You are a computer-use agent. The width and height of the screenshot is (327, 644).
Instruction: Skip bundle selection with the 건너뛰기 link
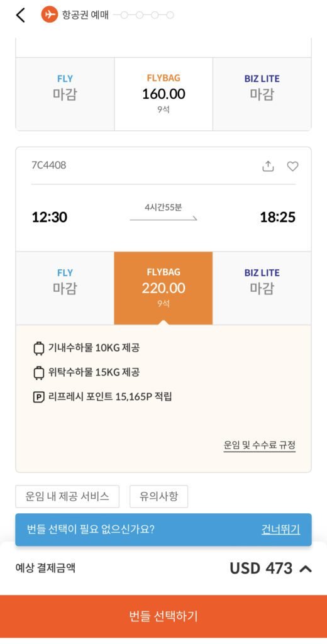click(x=281, y=530)
